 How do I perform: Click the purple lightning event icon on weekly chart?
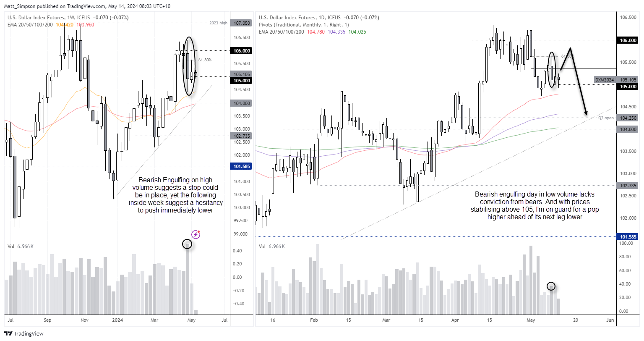point(196,234)
